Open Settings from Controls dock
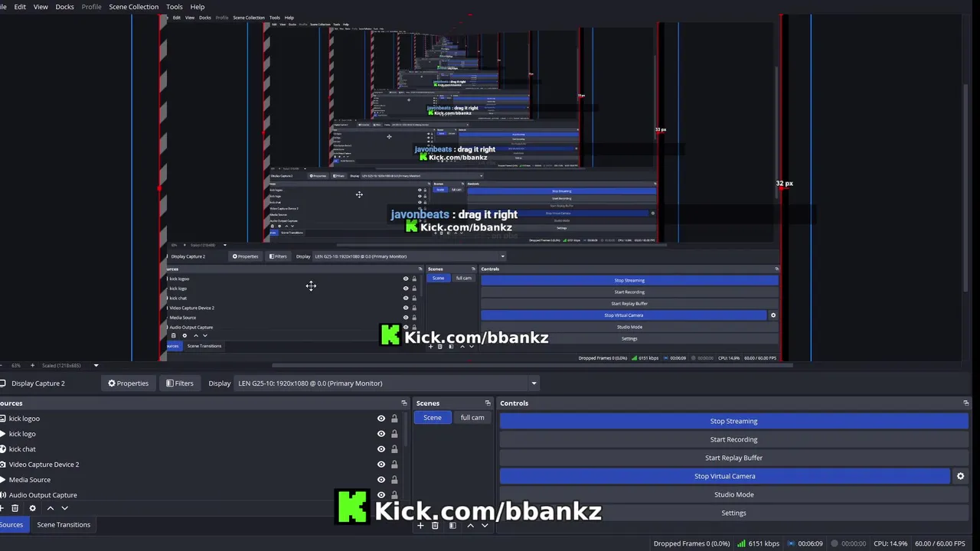 point(733,513)
